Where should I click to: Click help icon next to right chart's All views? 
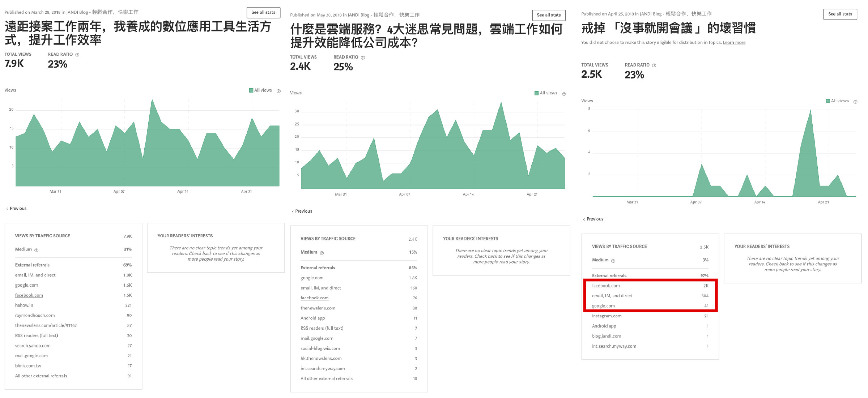point(855,102)
